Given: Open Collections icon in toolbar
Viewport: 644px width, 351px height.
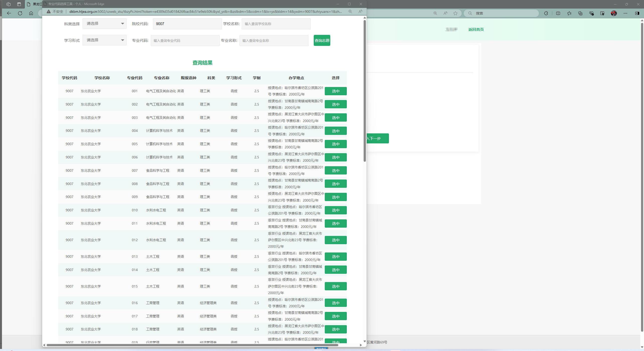Looking at the screenshot, I should 580,13.
